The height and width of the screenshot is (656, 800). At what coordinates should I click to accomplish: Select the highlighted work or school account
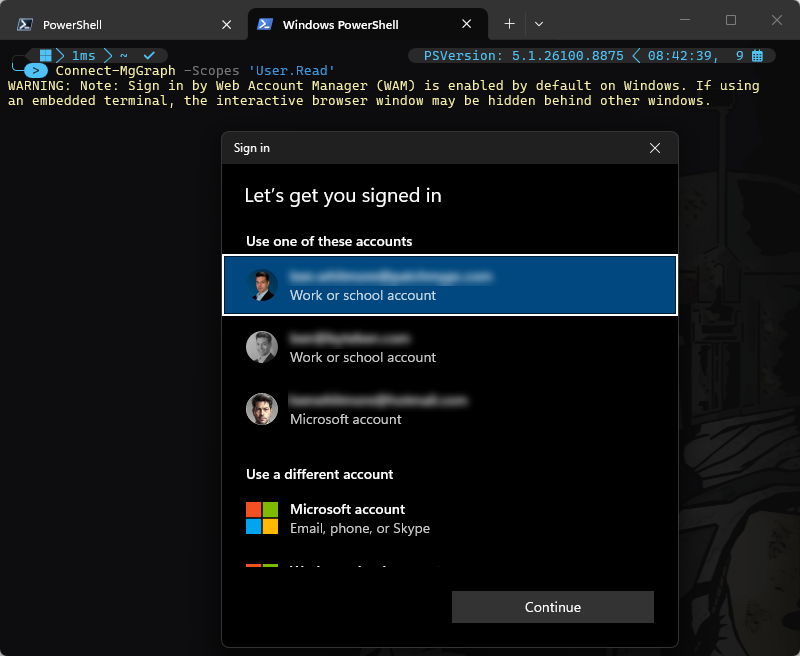[x=450, y=285]
